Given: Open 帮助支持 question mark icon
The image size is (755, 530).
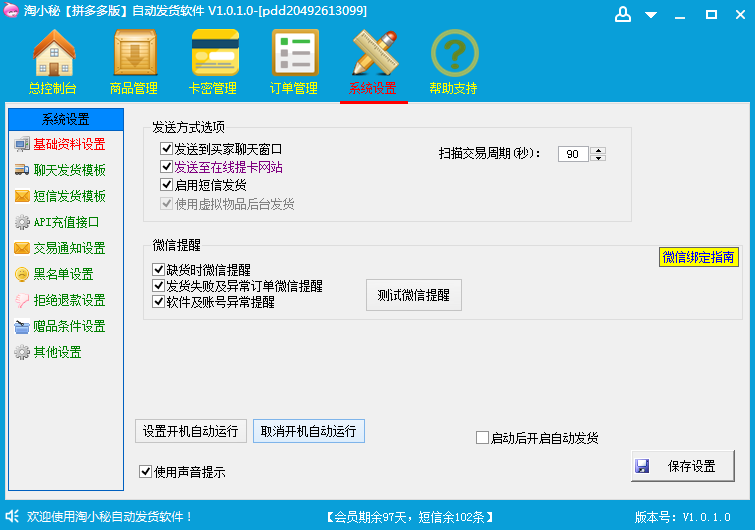Looking at the screenshot, I should [x=455, y=53].
